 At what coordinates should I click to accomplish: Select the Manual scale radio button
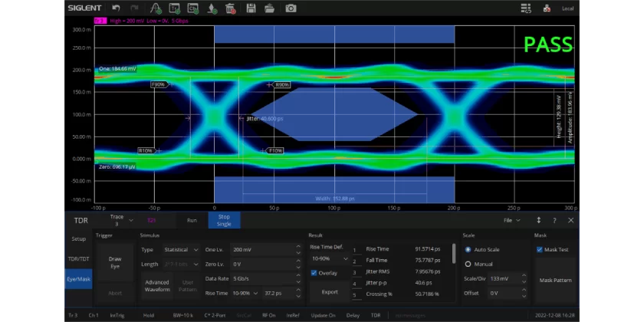[x=468, y=264]
